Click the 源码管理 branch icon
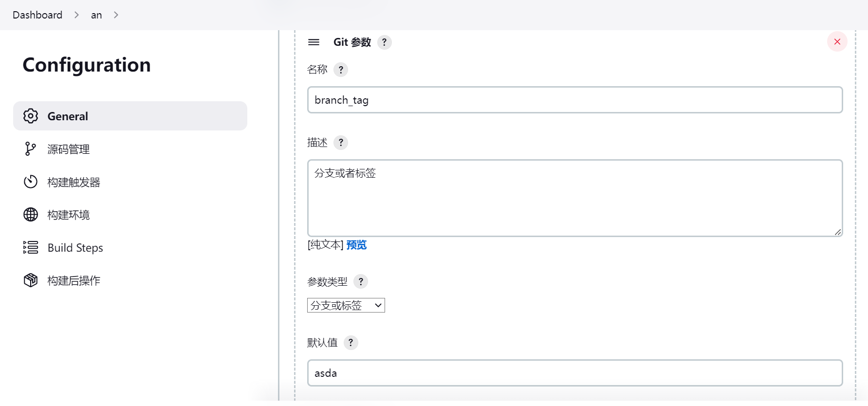The image size is (868, 406). [30, 149]
